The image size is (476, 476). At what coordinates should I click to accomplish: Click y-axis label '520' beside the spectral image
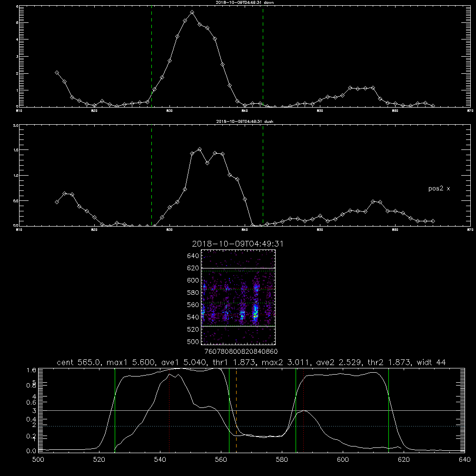pyautogui.click(x=193, y=329)
